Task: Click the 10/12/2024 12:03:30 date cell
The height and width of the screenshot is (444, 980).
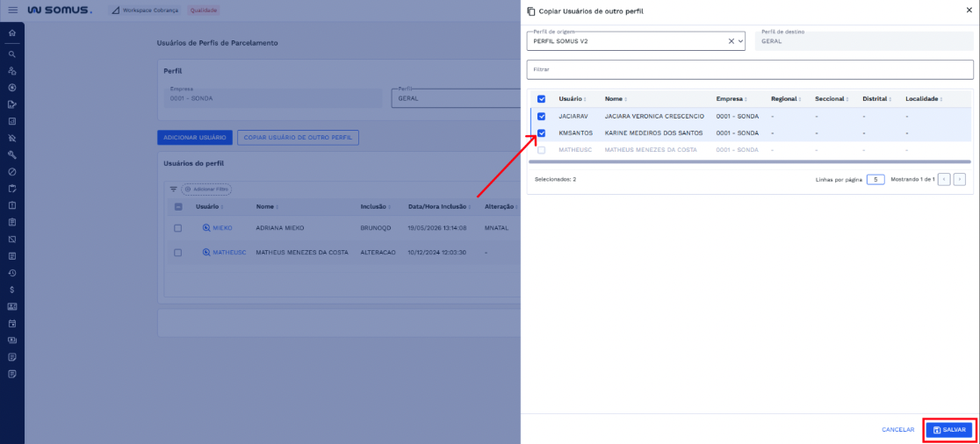Action: (437, 253)
